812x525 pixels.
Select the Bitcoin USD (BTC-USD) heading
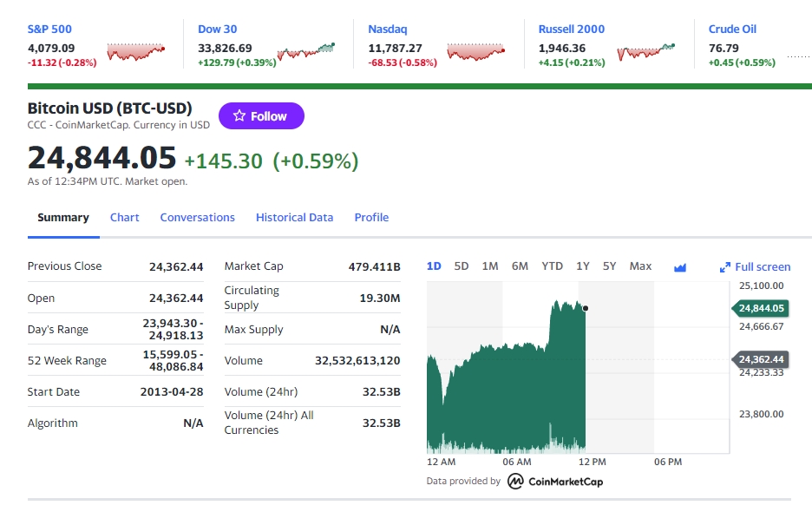pos(110,108)
